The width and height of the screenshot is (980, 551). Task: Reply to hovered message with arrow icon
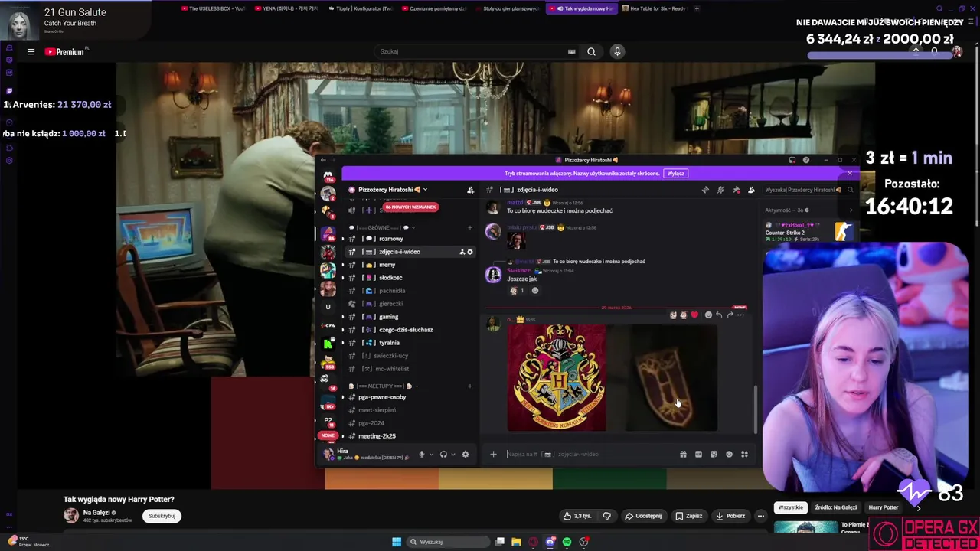719,315
